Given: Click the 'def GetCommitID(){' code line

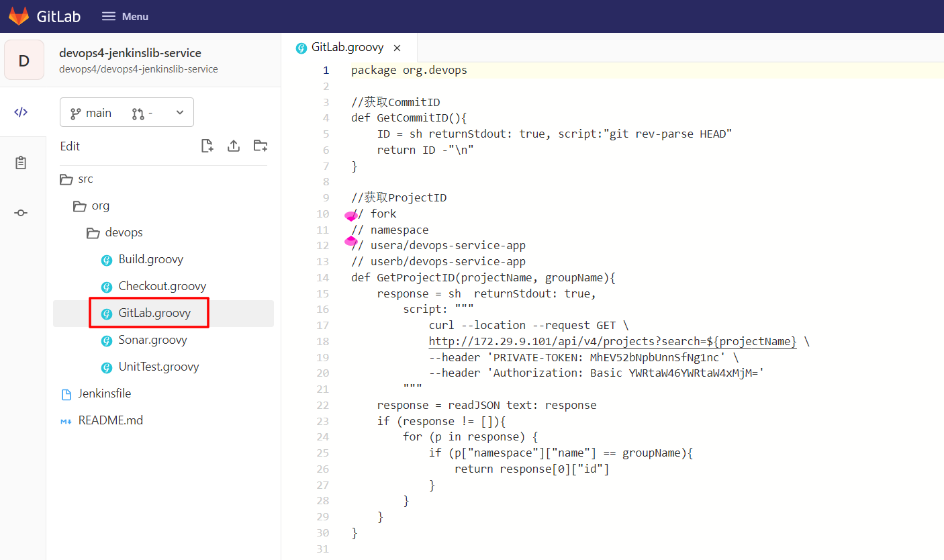Looking at the screenshot, I should (409, 118).
